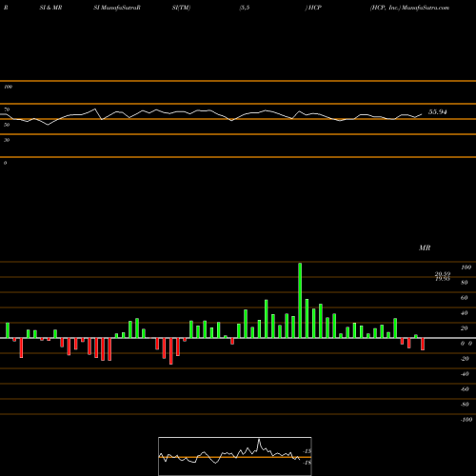Click MR axis label -60
This screenshot has height=476, width=476.
click(x=465, y=389)
